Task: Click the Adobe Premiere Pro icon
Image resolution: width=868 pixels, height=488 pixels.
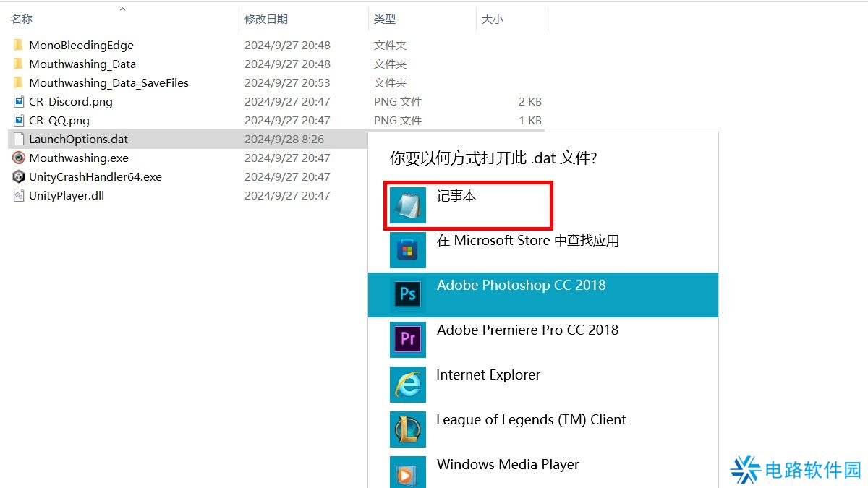Action: pos(408,340)
